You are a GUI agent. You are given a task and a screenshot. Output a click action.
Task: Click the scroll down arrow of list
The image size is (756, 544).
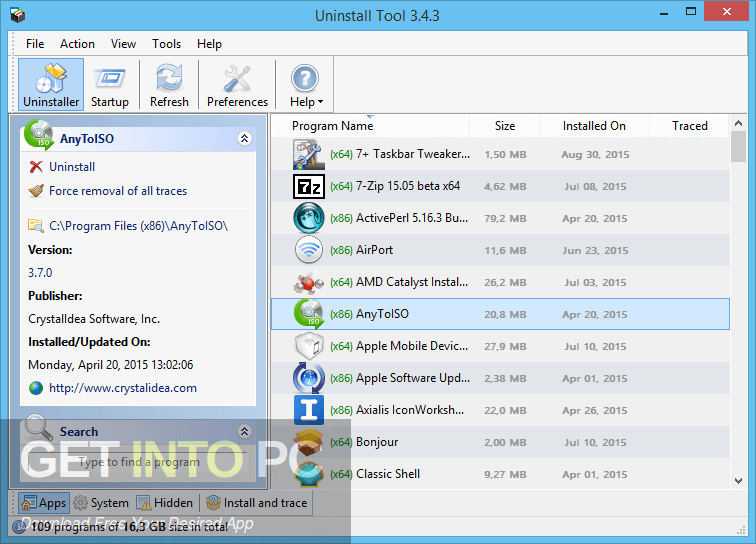738,481
